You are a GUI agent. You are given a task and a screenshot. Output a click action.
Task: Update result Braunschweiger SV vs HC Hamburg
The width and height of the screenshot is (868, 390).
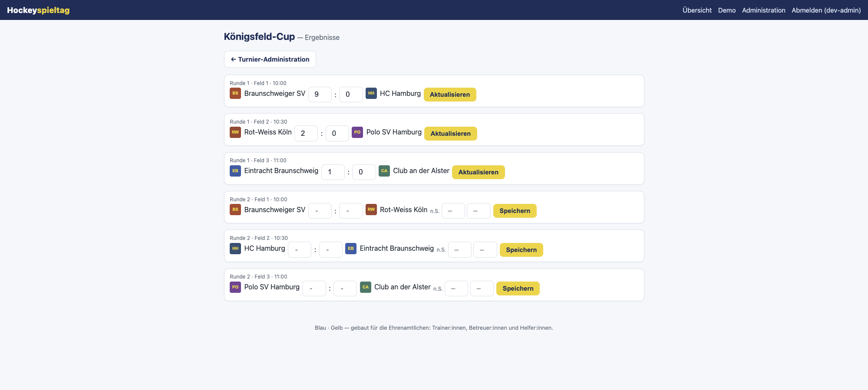[x=450, y=95]
